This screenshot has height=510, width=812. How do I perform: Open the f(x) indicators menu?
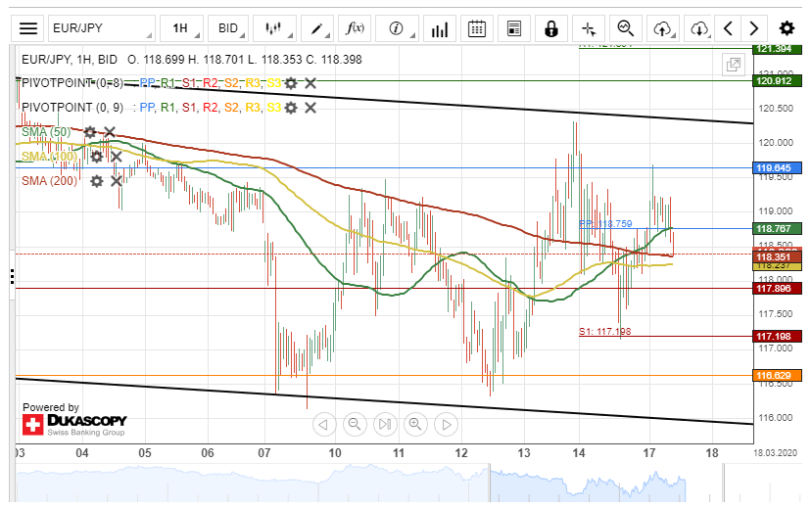pos(355,28)
